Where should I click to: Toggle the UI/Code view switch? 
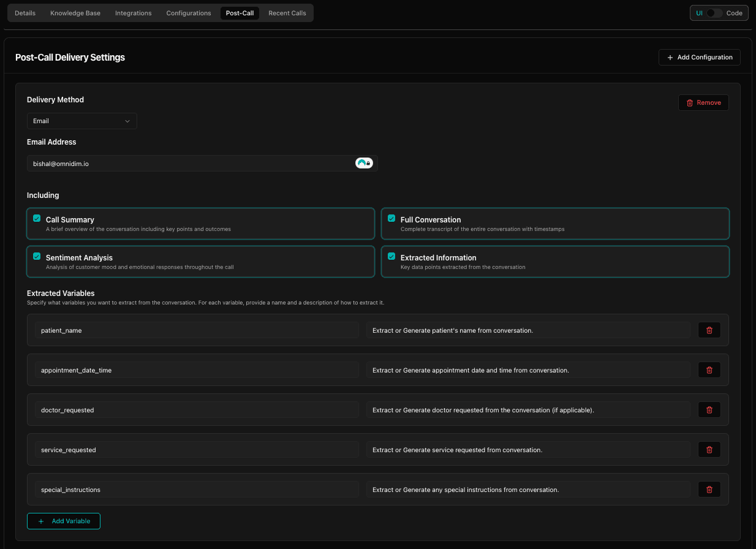pos(714,13)
